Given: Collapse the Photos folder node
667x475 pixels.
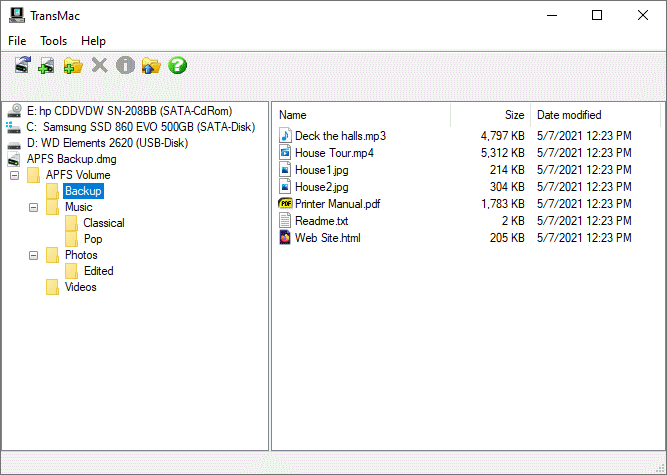Looking at the screenshot, I should [34, 255].
